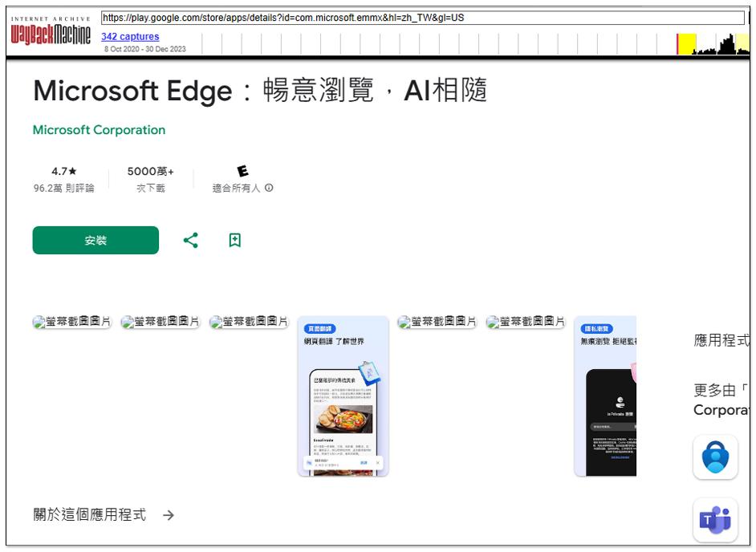View the 網頁翻譯 screenshot thumbnail
756x552 pixels.
point(343,396)
